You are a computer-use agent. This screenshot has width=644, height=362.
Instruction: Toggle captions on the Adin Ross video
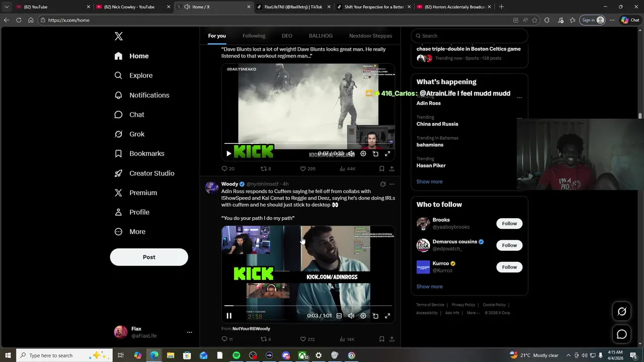pos(339,316)
